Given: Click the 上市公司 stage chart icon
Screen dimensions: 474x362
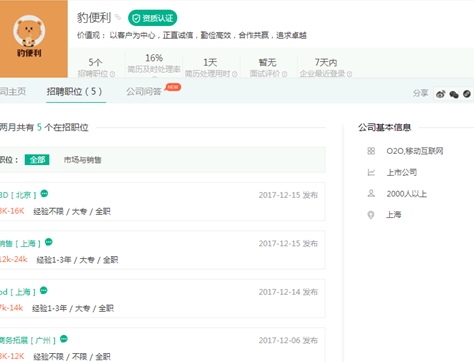Looking at the screenshot, I should click(371, 172).
